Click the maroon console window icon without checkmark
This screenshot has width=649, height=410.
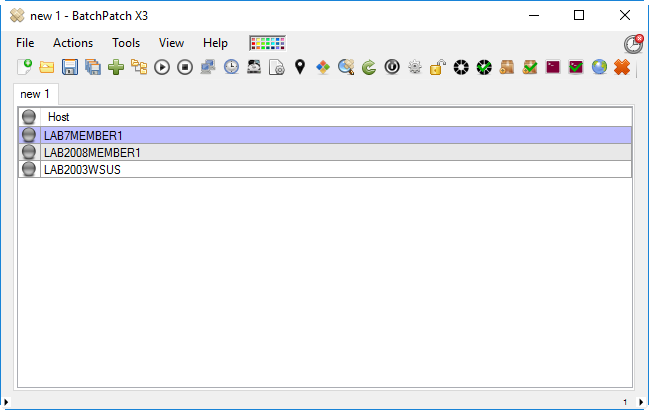coord(553,67)
